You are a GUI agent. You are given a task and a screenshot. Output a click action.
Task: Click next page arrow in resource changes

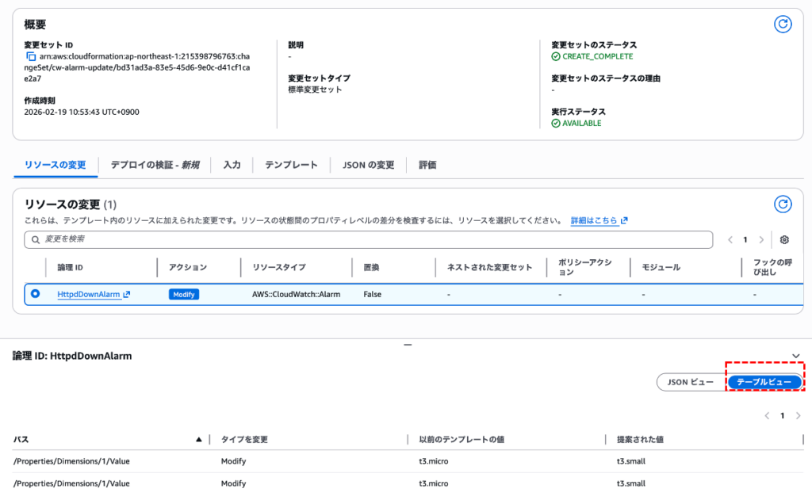coord(761,239)
